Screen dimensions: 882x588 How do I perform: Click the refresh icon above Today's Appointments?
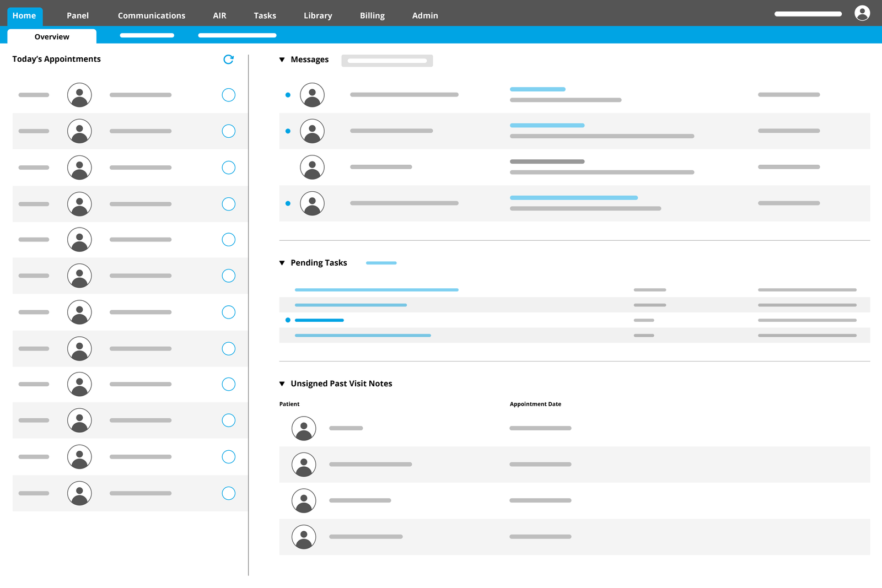click(x=229, y=60)
